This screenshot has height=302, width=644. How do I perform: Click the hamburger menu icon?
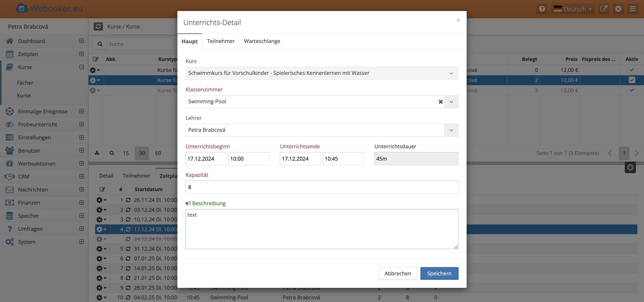pyautogui.click(x=633, y=9)
